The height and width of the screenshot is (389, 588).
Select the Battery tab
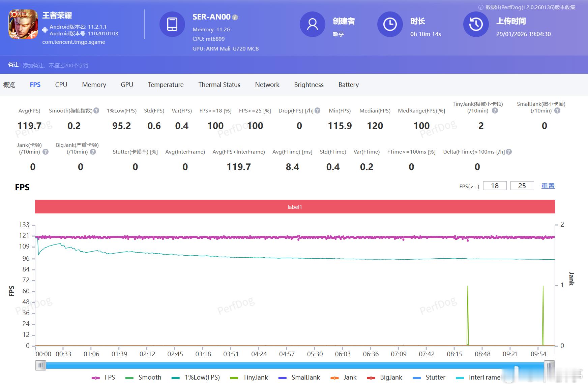pyautogui.click(x=348, y=85)
